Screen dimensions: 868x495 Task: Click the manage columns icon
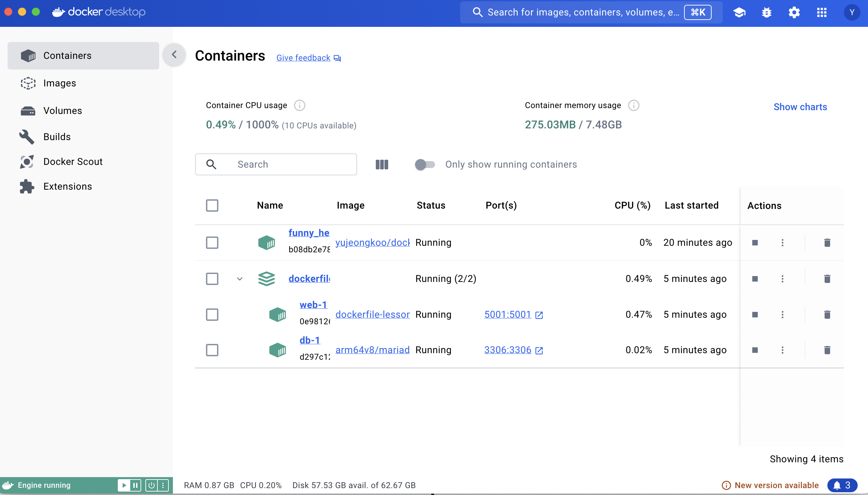click(382, 165)
